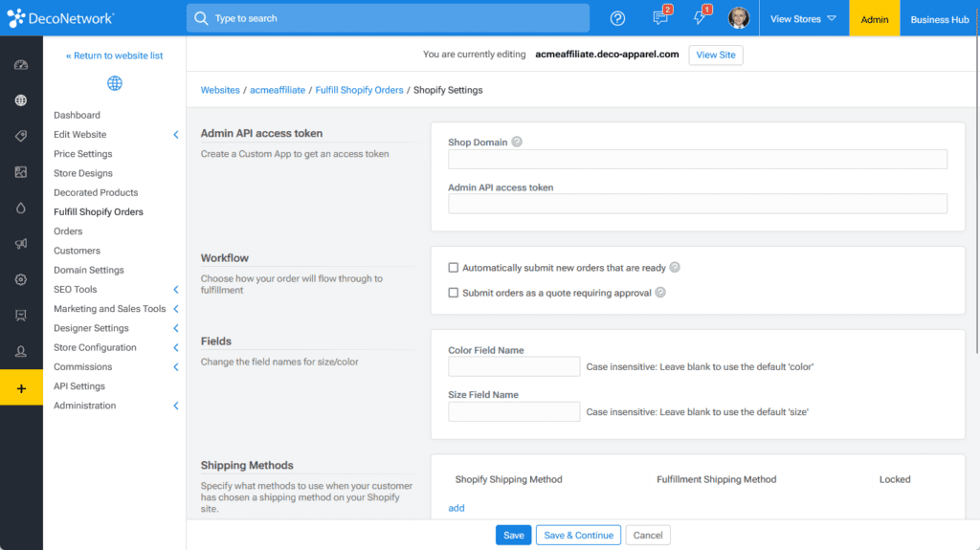The height and width of the screenshot is (550, 980).
Task: Focus the Size Field Name input
Action: 514,411
